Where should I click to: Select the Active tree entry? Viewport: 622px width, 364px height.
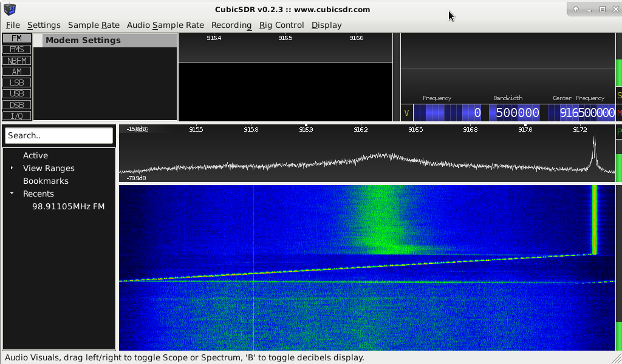click(x=35, y=156)
